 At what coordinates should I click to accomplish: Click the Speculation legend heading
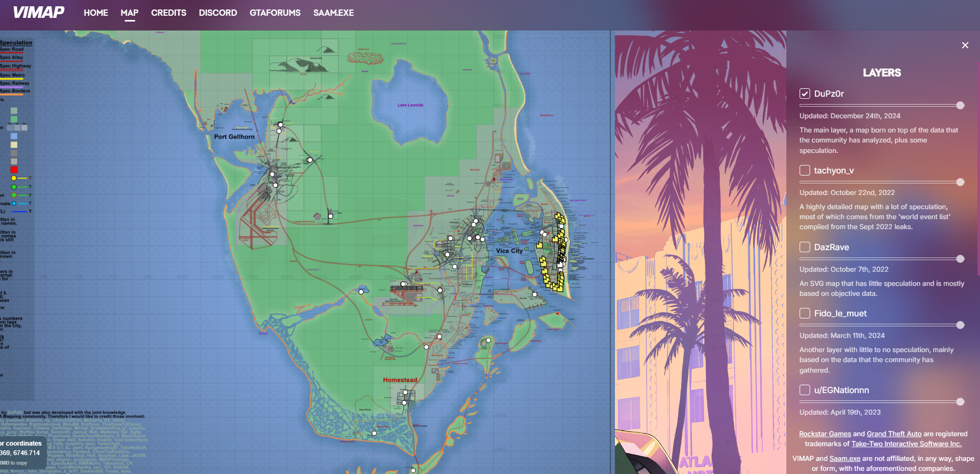click(x=16, y=43)
